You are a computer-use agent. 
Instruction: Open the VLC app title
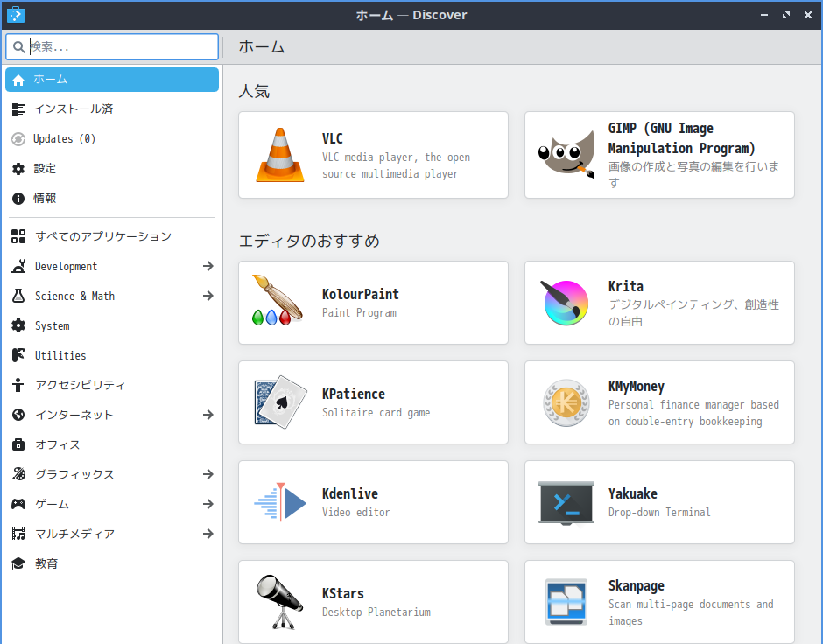click(332, 138)
